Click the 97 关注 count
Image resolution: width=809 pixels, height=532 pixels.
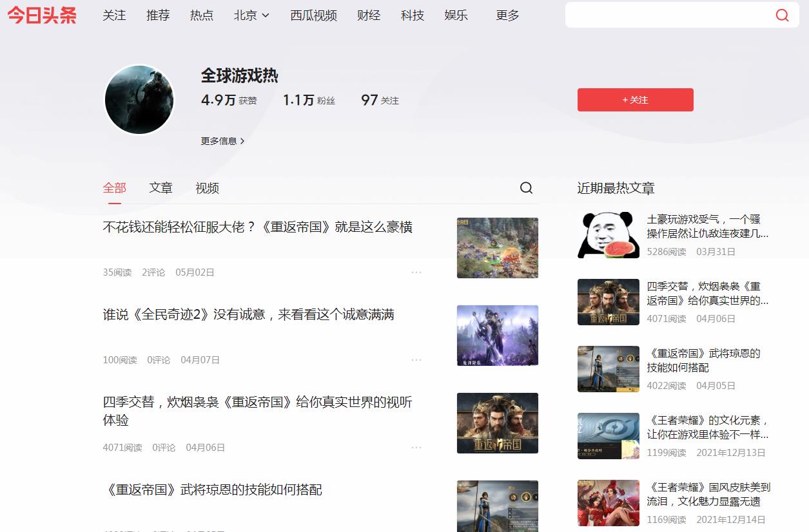[x=380, y=100]
